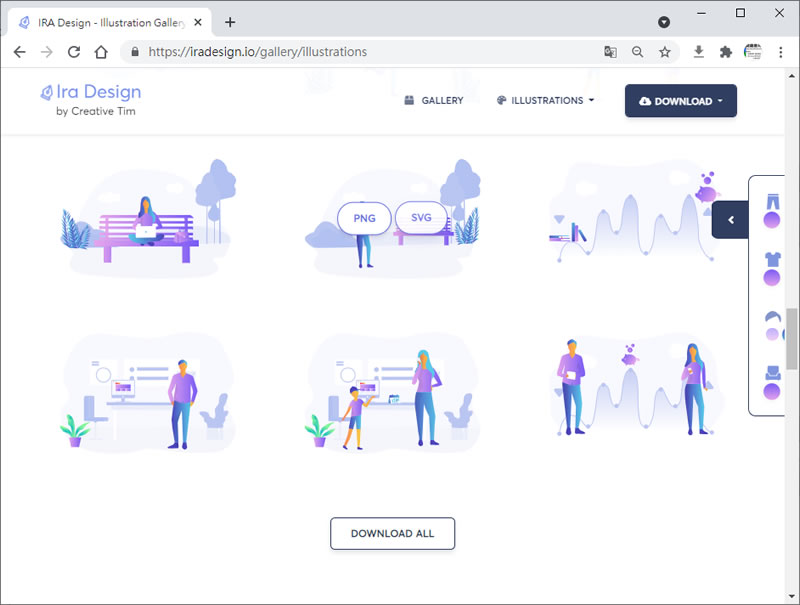This screenshot has height=605, width=800.
Task: Select the IRA Design Illustration Gallery tab
Action: point(110,22)
